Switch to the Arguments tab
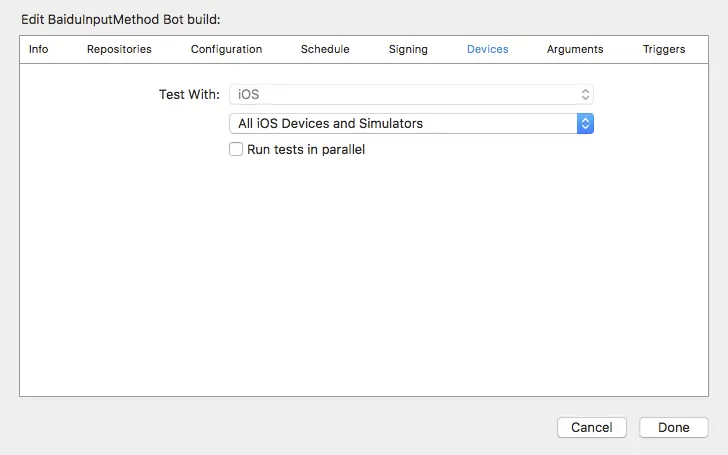Image resolution: width=728 pixels, height=455 pixels. 575,49
